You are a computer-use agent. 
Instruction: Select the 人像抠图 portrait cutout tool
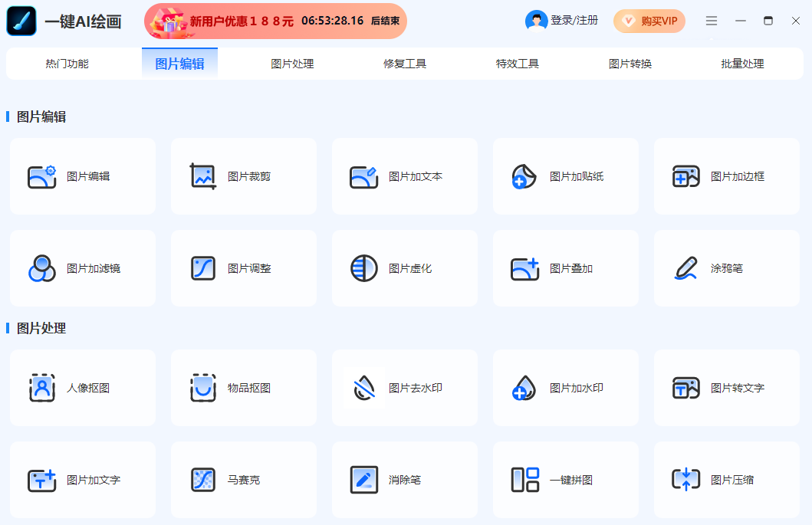coord(82,387)
